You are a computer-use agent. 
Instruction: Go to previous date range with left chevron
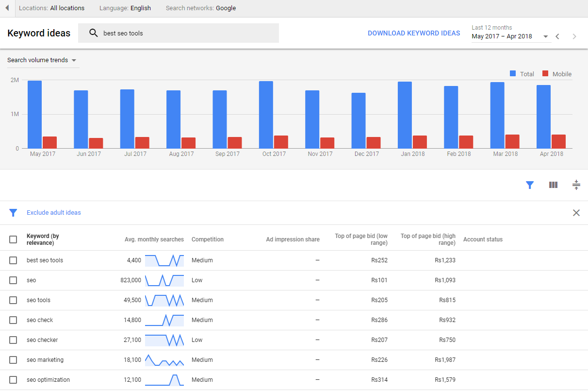coord(557,36)
